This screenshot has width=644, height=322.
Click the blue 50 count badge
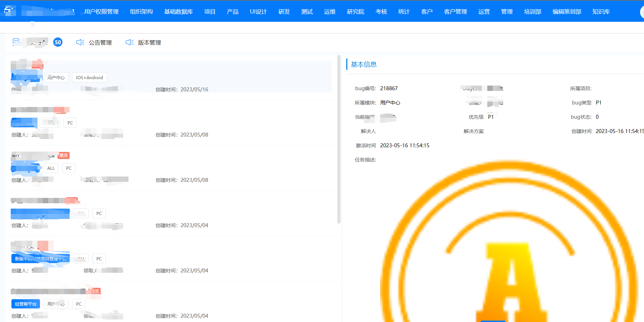(x=58, y=42)
